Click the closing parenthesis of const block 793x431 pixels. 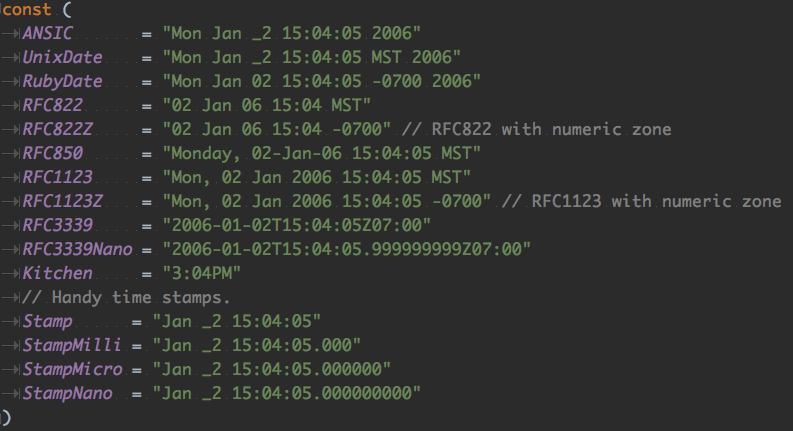click(4, 417)
